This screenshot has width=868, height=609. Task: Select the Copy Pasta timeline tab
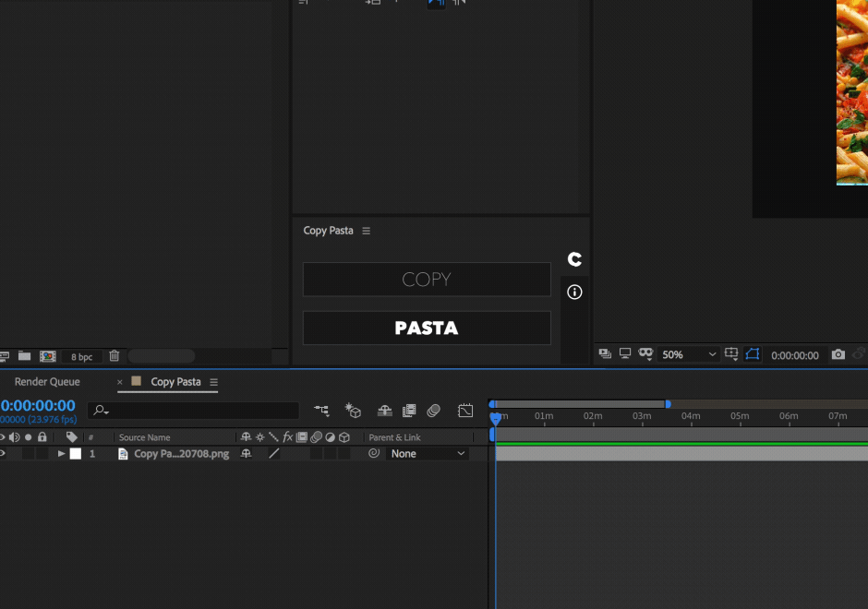coord(175,382)
